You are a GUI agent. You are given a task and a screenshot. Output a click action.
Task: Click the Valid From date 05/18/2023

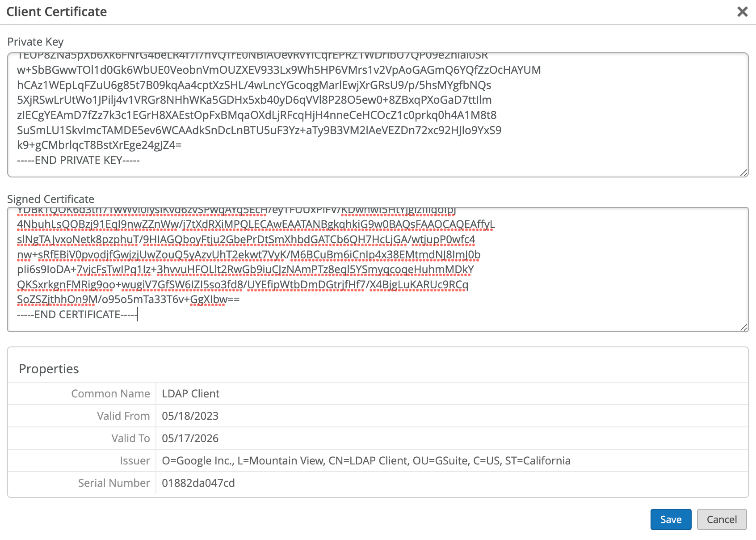190,416
